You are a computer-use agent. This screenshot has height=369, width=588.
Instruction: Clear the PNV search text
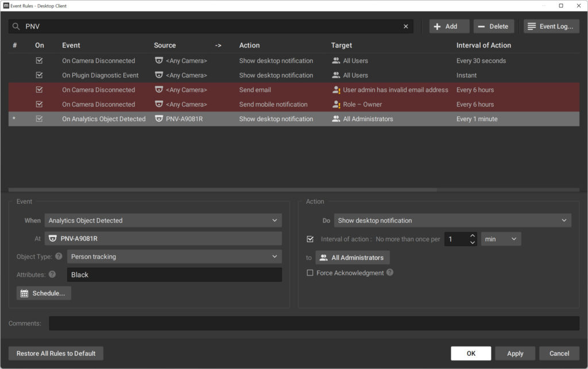click(x=405, y=26)
